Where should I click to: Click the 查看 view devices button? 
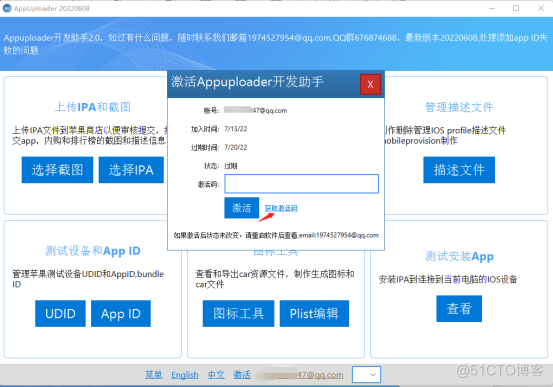(x=459, y=309)
